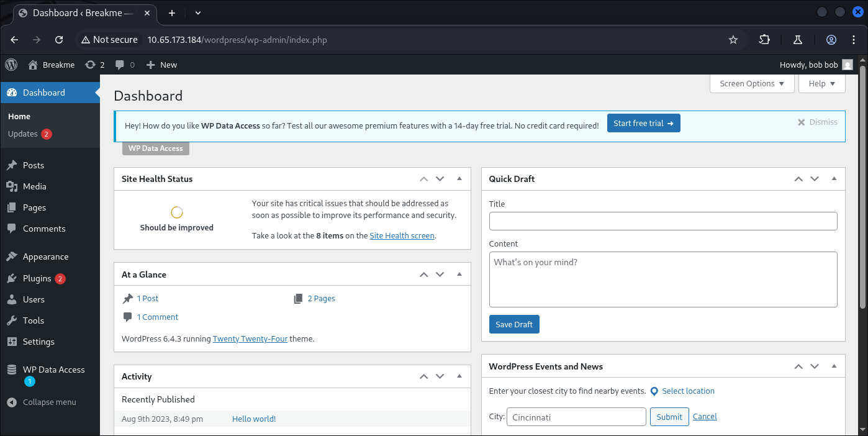Image resolution: width=868 pixels, height=436 pixels.
Task: Open browser tab search dropdown chevron
Action: click(x=198, y=12)
